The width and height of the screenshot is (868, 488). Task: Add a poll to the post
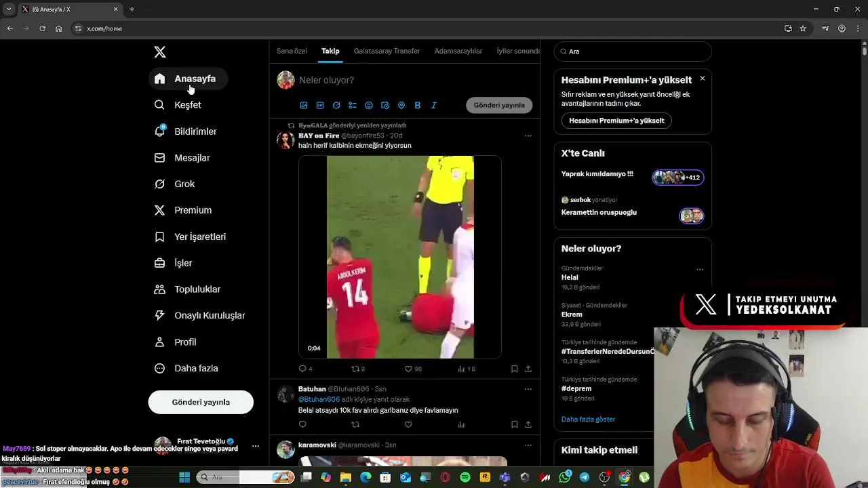(353, 105)
